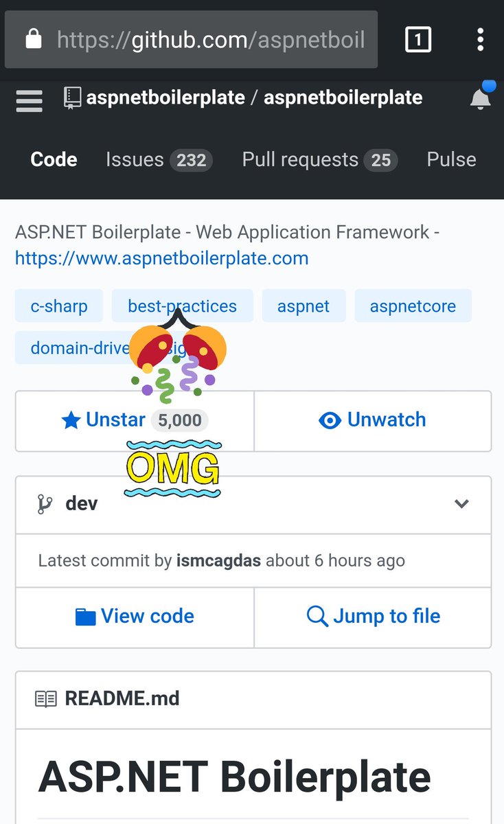This screenshot has width=504, height=824.
Task: Unstar the repository
Action: click(103, 420)
